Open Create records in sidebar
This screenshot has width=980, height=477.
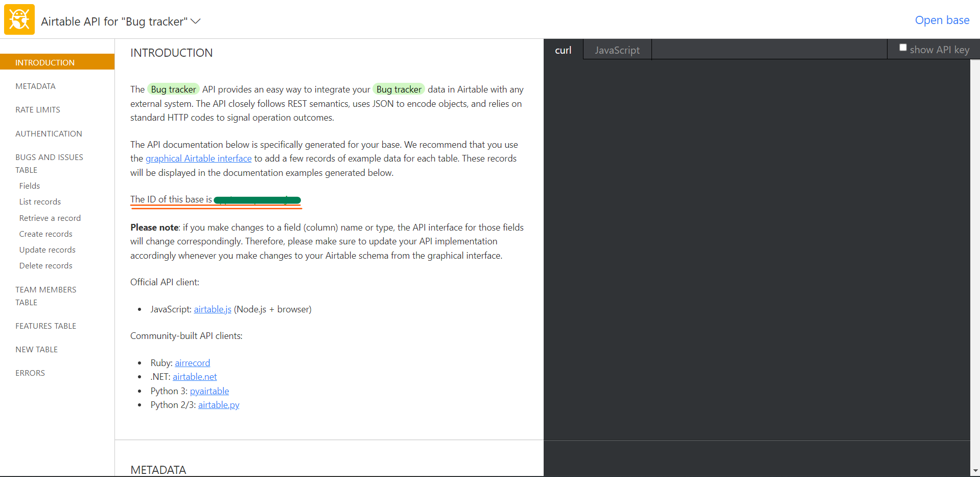[x=46, y=234]
